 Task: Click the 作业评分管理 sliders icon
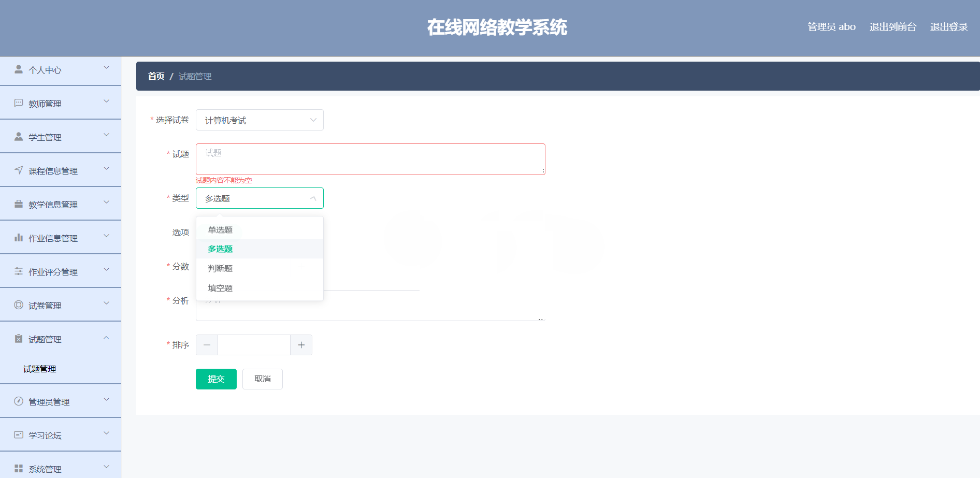coord(19,271)
